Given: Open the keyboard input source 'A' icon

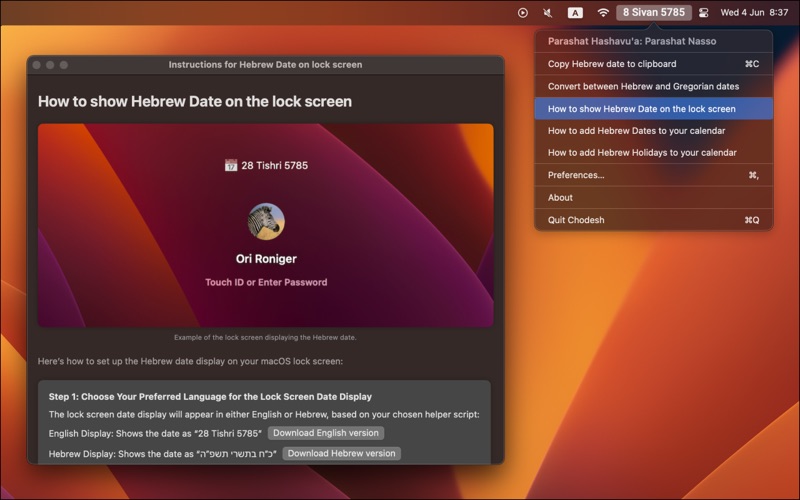Looking at the screenshot, I should 575,13.
